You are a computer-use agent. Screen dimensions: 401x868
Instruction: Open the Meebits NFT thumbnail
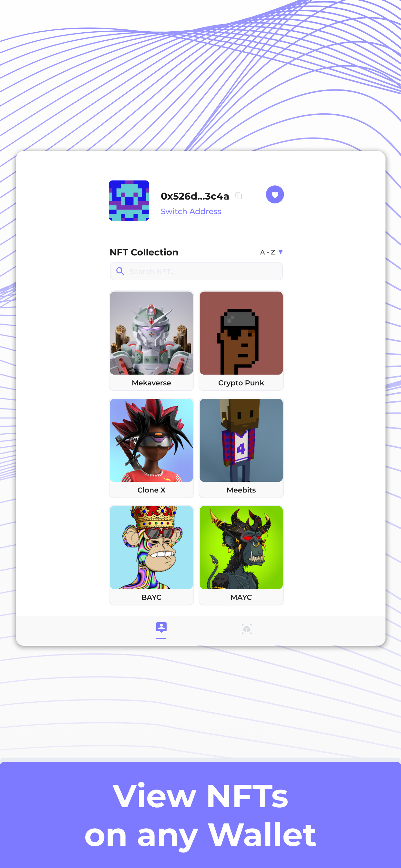click(x=241, y=440)
